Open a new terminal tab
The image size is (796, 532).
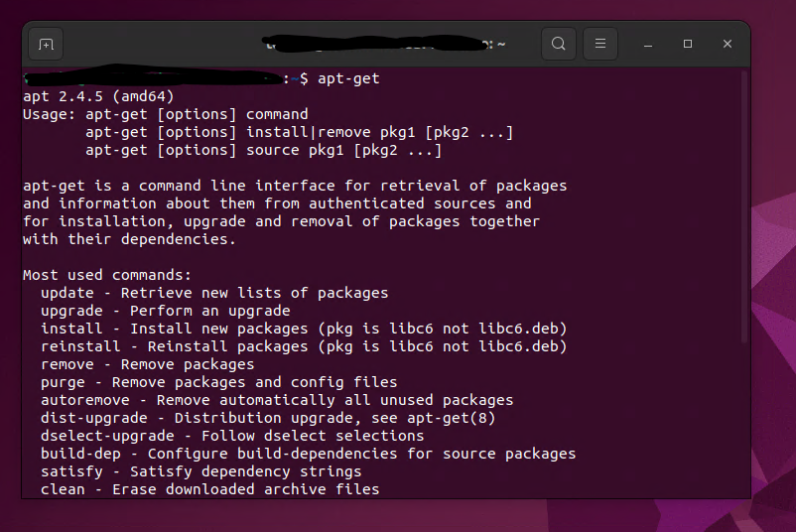tap(46, 44)
